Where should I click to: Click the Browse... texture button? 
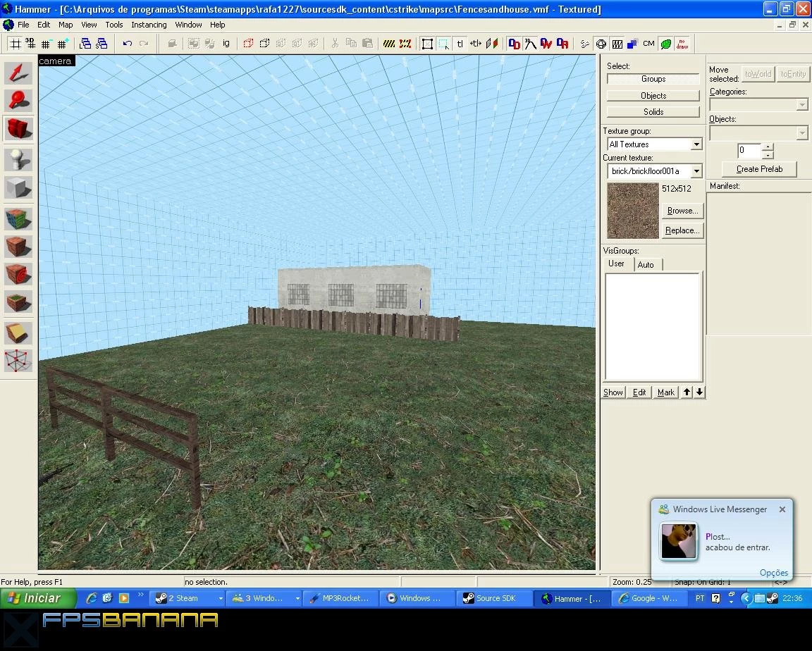click(682, 211)
